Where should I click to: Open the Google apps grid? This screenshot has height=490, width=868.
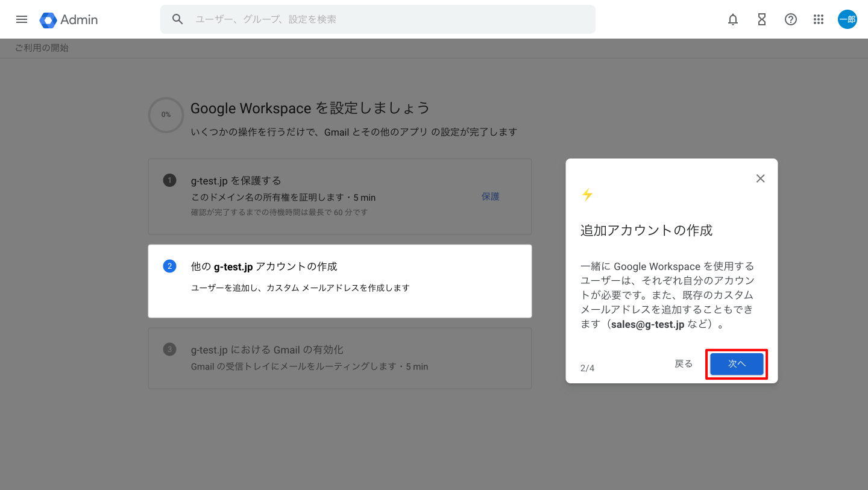pos(819,19)
